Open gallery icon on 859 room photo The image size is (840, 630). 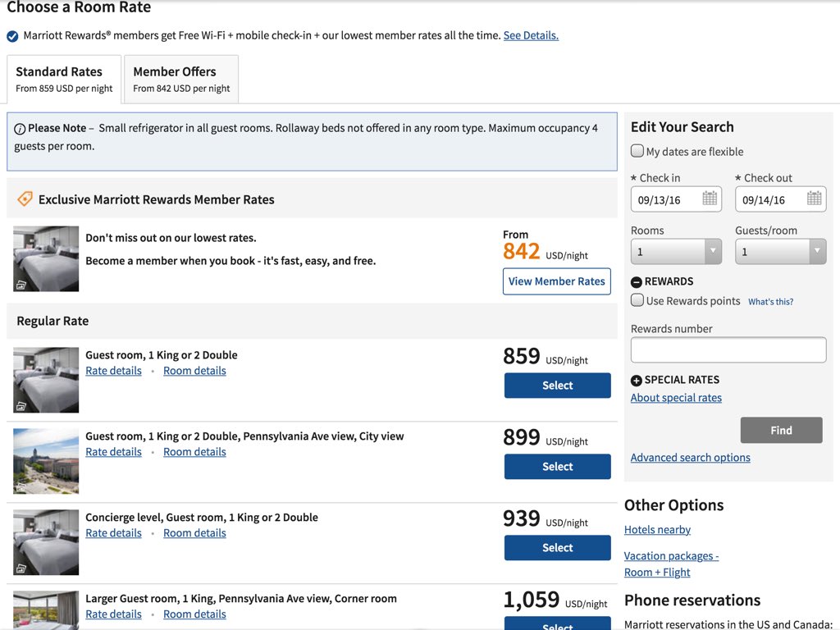click(x=21, y=406)
